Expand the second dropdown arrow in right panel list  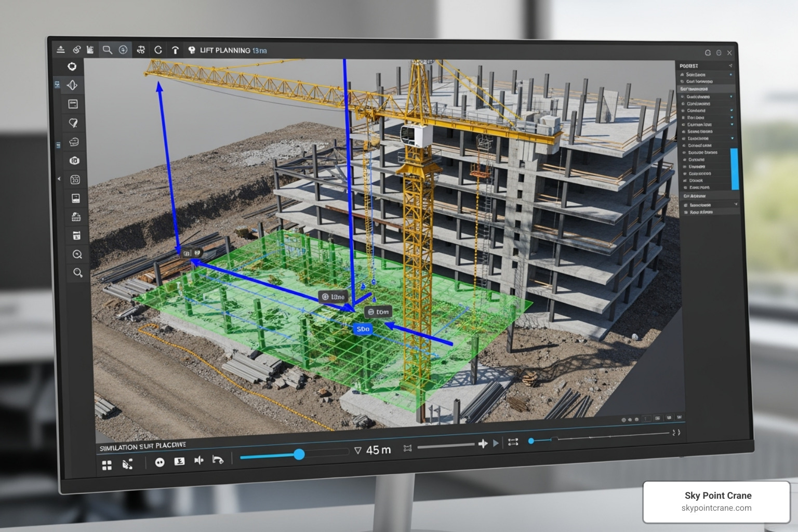(x=731, y=111)
